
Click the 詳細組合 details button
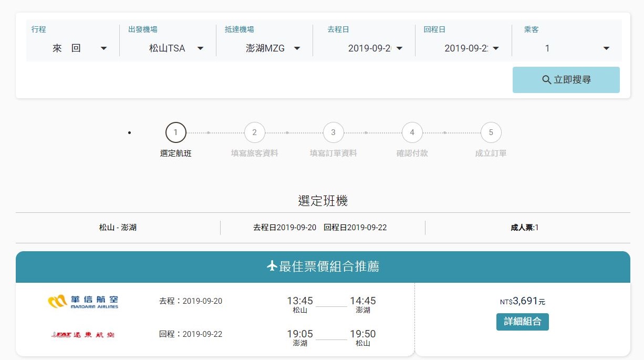(522, 322)
